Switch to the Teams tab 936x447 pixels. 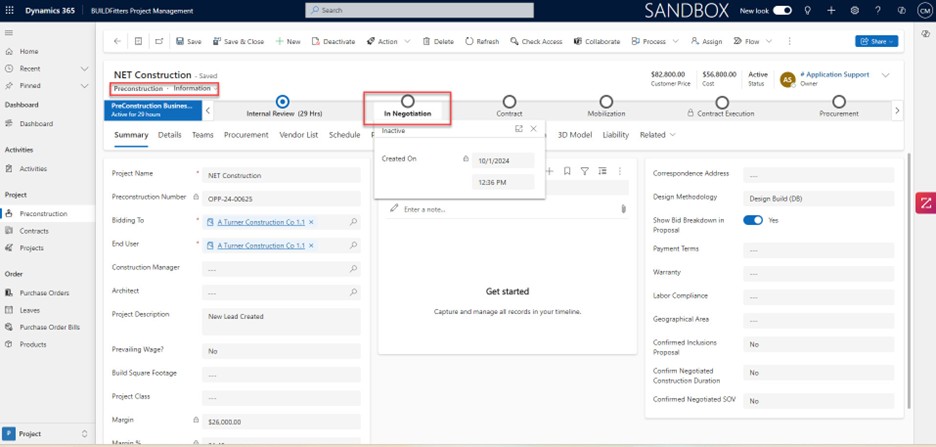pos(202,135)
